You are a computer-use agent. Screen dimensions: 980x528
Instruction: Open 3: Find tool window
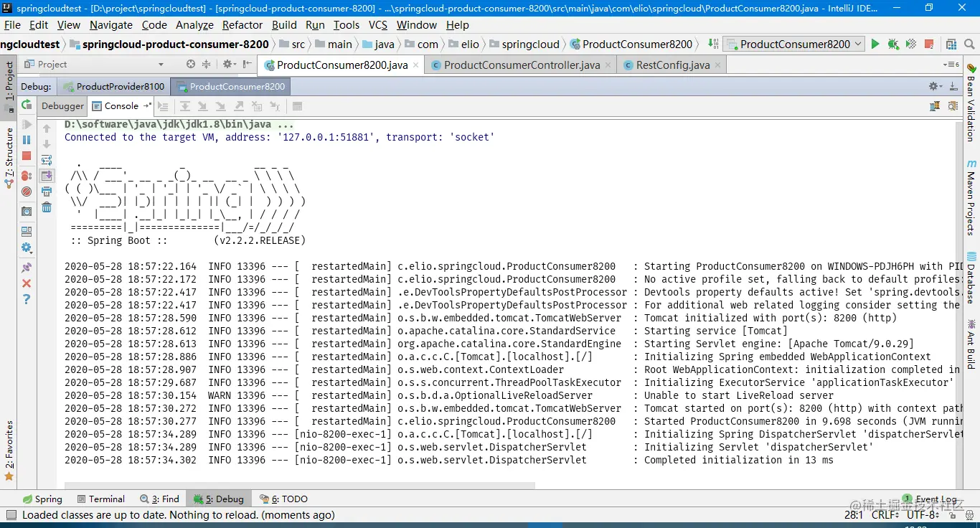point(159,499)
